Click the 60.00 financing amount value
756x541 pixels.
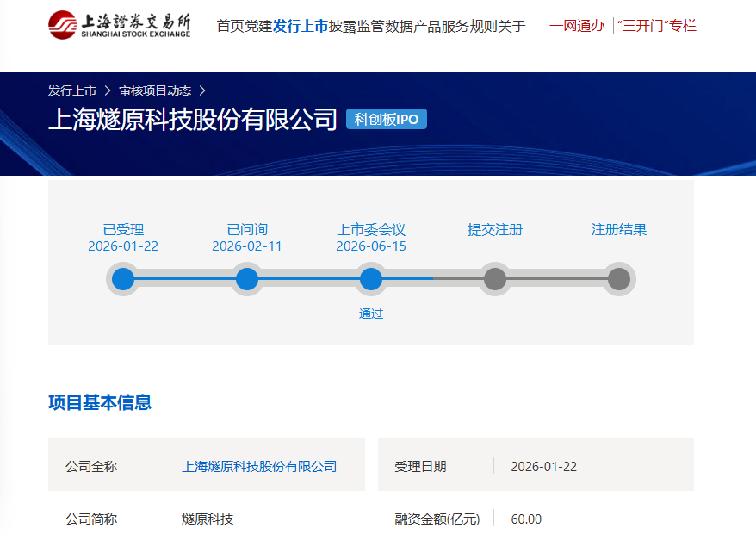pos(526,519)
